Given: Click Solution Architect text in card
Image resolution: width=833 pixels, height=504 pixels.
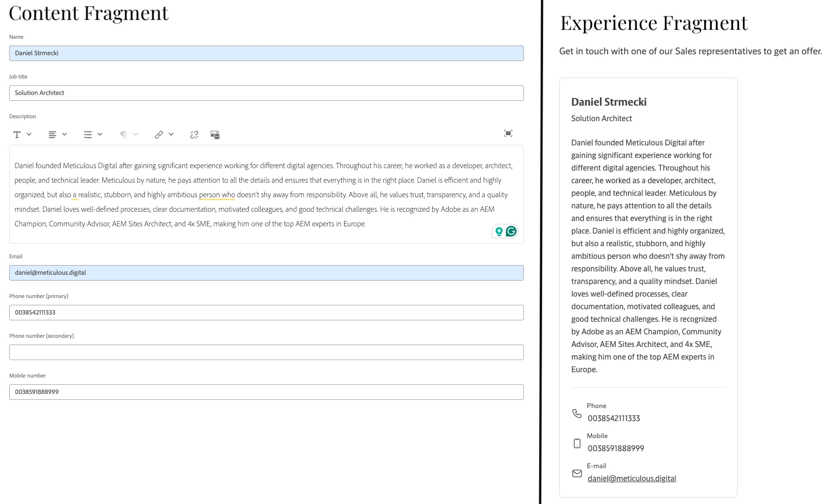Looking at the screenshot, I should [x=601, y=118].
